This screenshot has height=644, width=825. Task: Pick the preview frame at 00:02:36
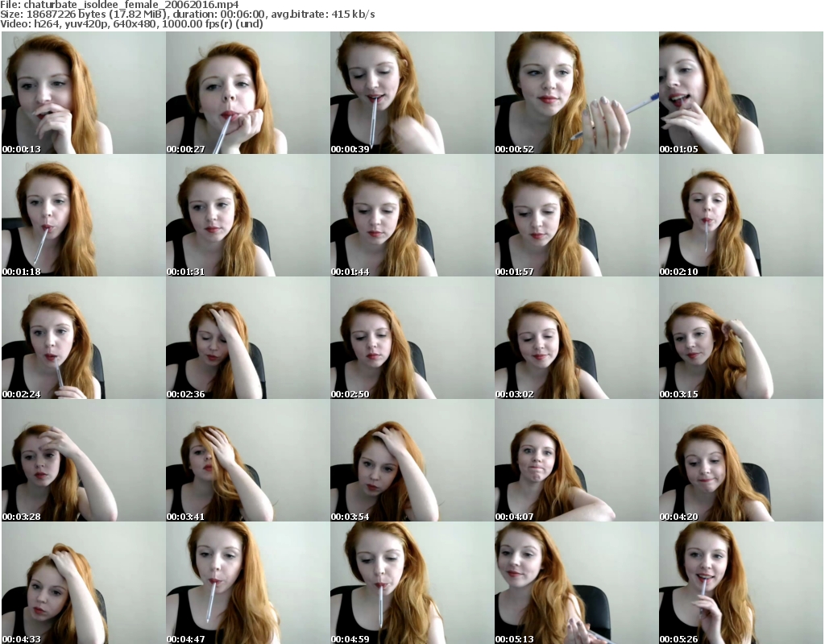(x=248, y=338)
